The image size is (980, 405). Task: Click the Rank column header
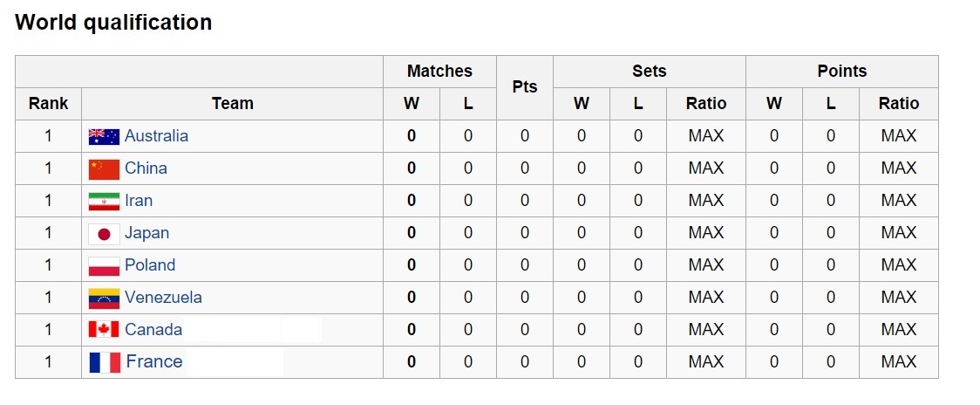click(48, 104)
